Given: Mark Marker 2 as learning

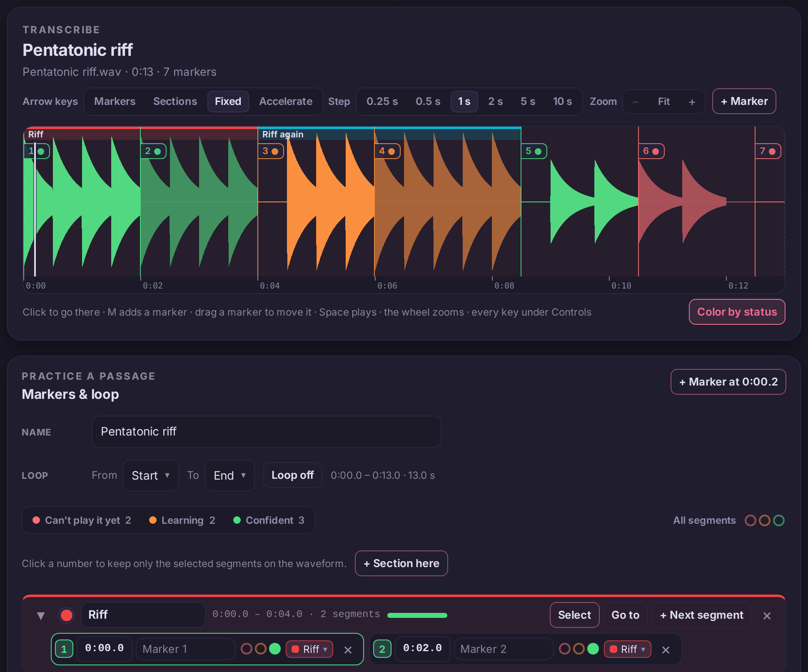Looking at the screenshot, I should (579, 649).
